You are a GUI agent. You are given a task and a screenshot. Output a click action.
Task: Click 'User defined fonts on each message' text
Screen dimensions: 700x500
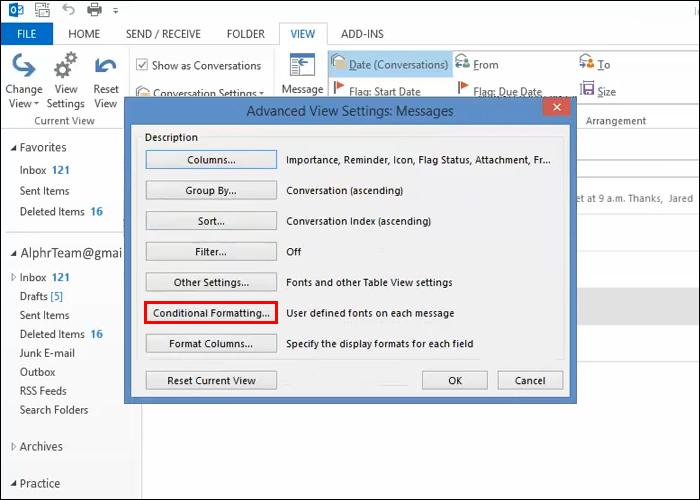370,313
